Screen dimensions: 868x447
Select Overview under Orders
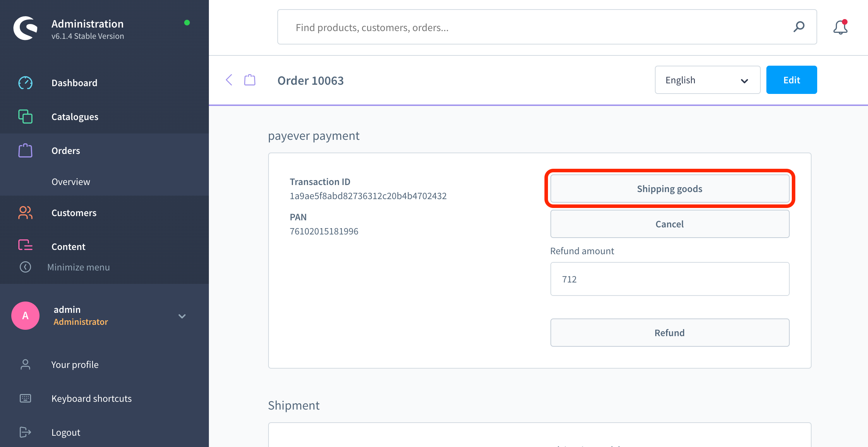[x=71, y=182]
